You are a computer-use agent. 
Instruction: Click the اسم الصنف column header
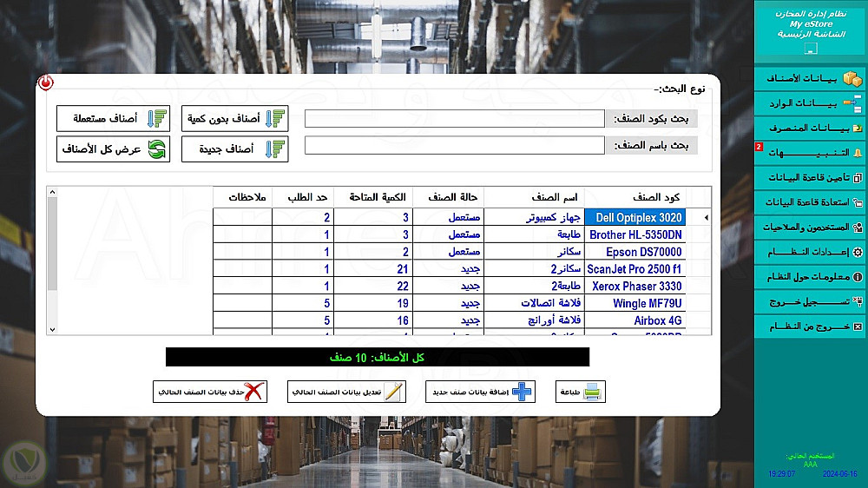tap(534, 197)
